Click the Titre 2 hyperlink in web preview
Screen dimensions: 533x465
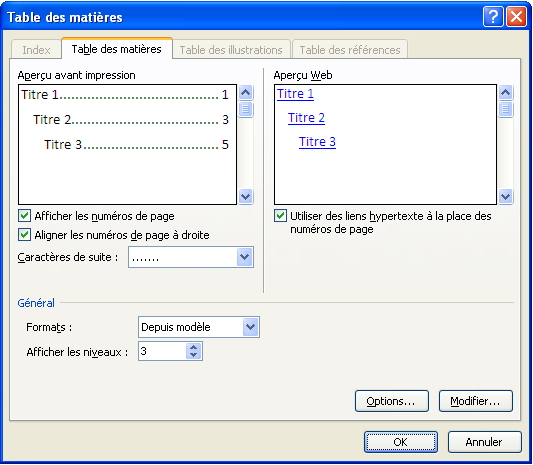coord(306,118)
